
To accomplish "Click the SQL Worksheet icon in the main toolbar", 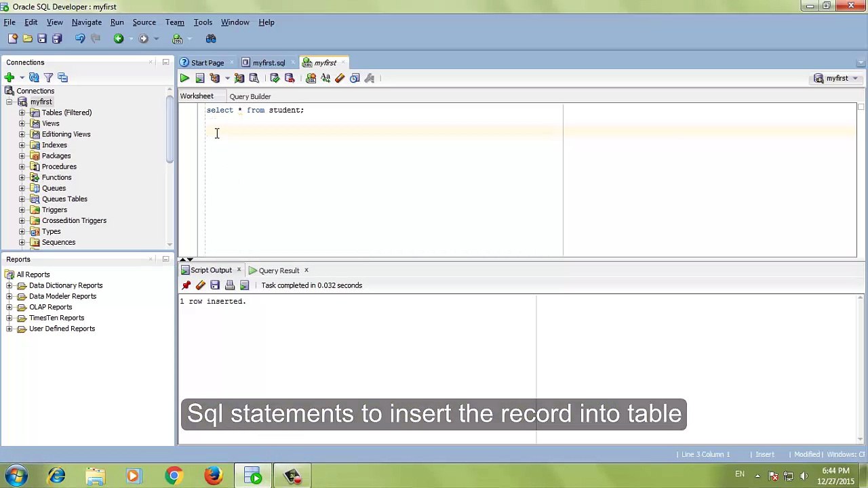I will [x=178, y=39].
